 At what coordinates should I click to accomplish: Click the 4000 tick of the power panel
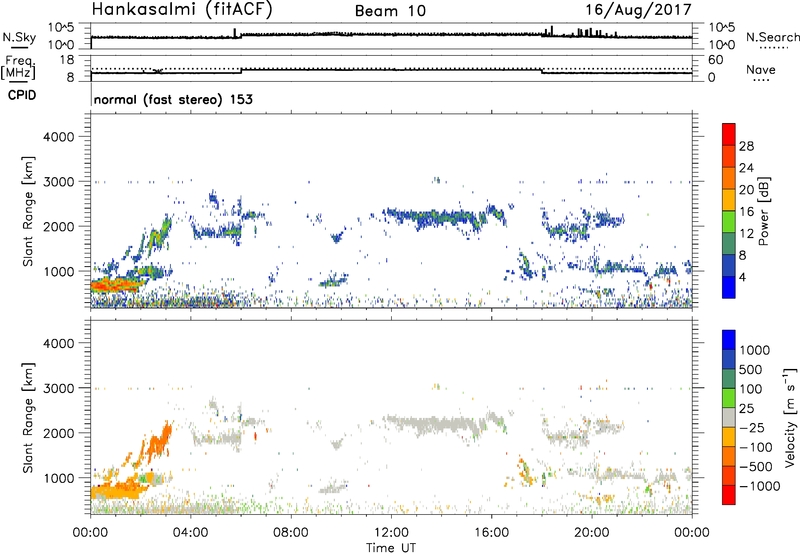coord(59,137)
